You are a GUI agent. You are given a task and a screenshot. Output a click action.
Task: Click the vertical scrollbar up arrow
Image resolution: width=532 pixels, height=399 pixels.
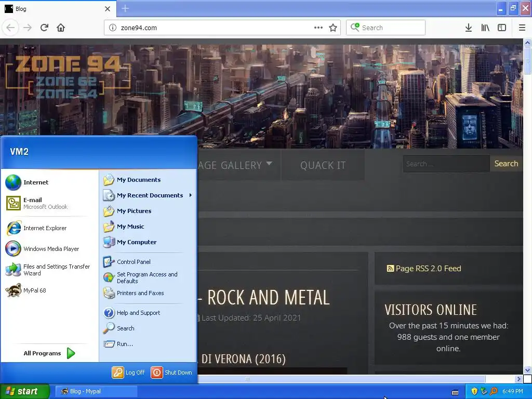527,43
